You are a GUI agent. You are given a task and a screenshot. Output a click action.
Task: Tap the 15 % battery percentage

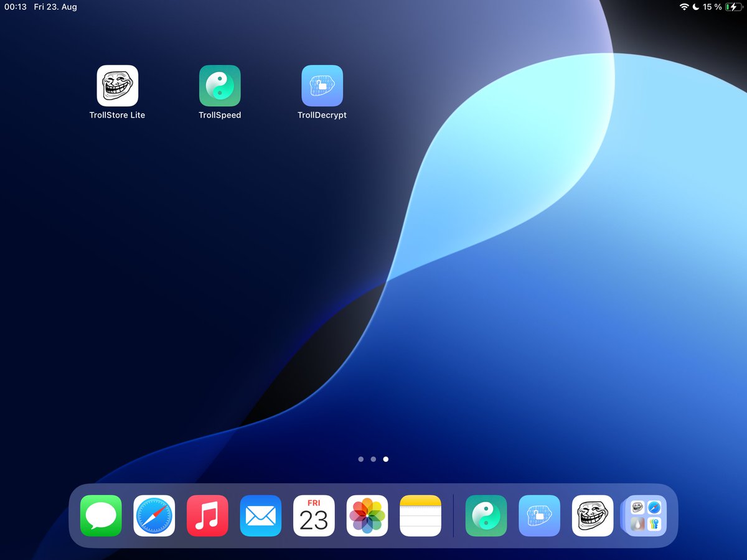click(712, 7)
